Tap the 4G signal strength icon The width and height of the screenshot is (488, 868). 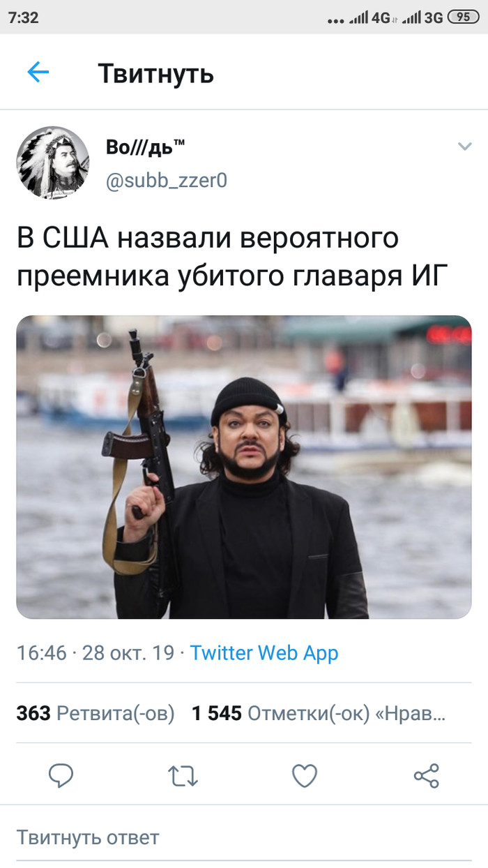369,17
